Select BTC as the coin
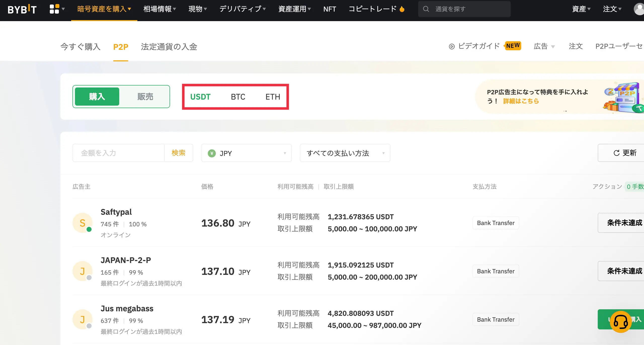 pyautogui.click(x=238, y=97)
